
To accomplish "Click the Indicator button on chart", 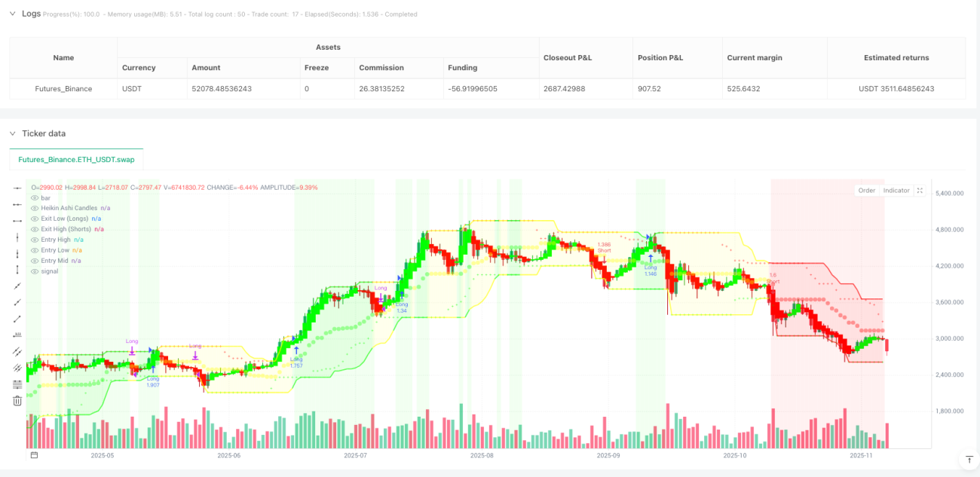I will click(x=896, y=191).
